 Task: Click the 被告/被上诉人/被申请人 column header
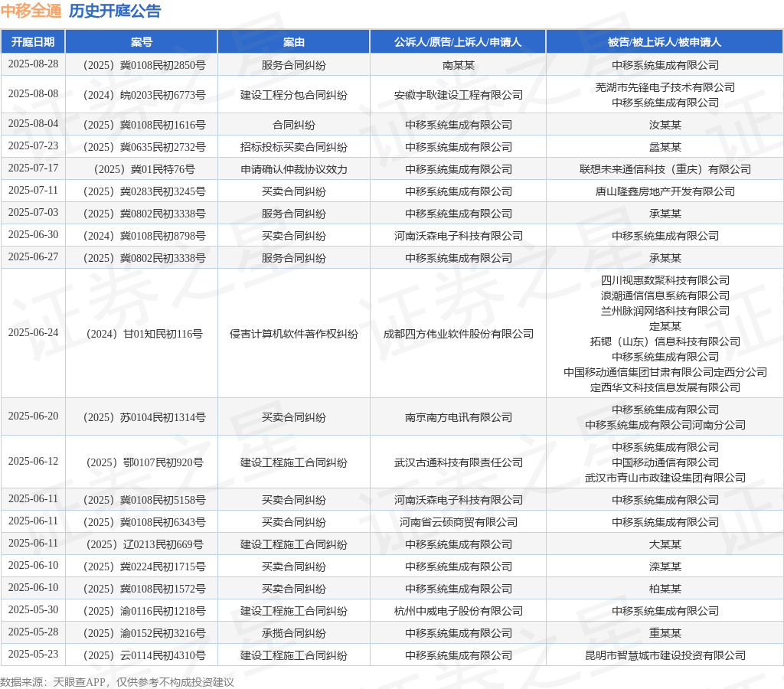(665, 42)
